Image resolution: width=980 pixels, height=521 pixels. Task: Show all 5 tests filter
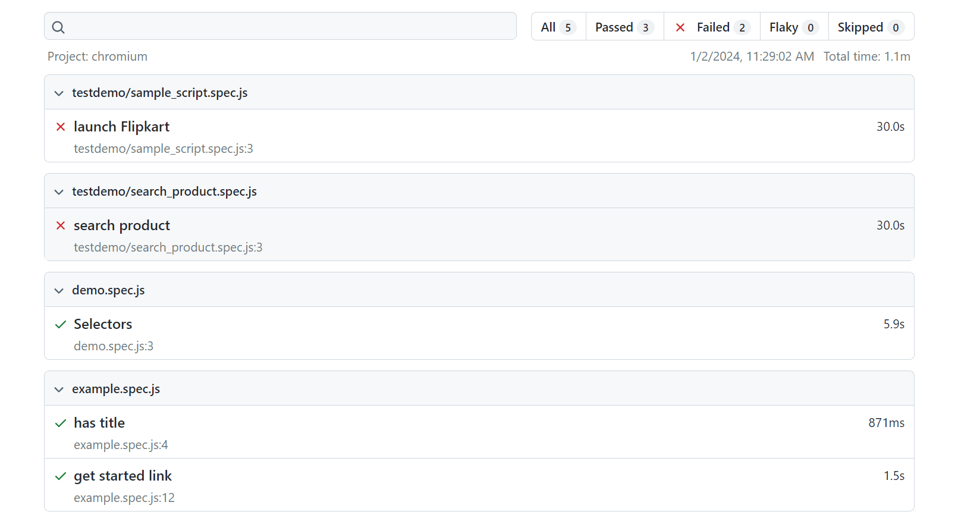[x=558, y=27]
